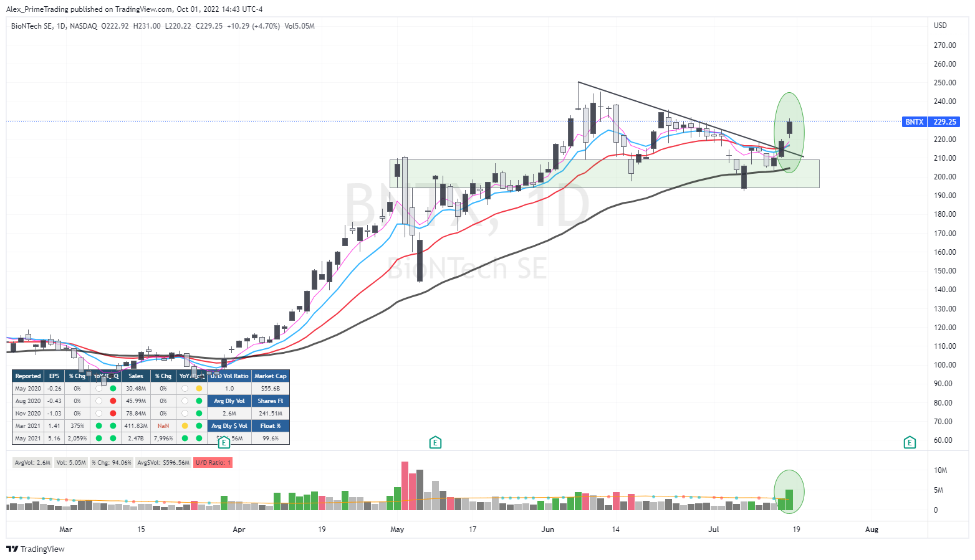Click the 200.00 price axis label
Viewport: 975px width, 560px height.
[944, 177]
